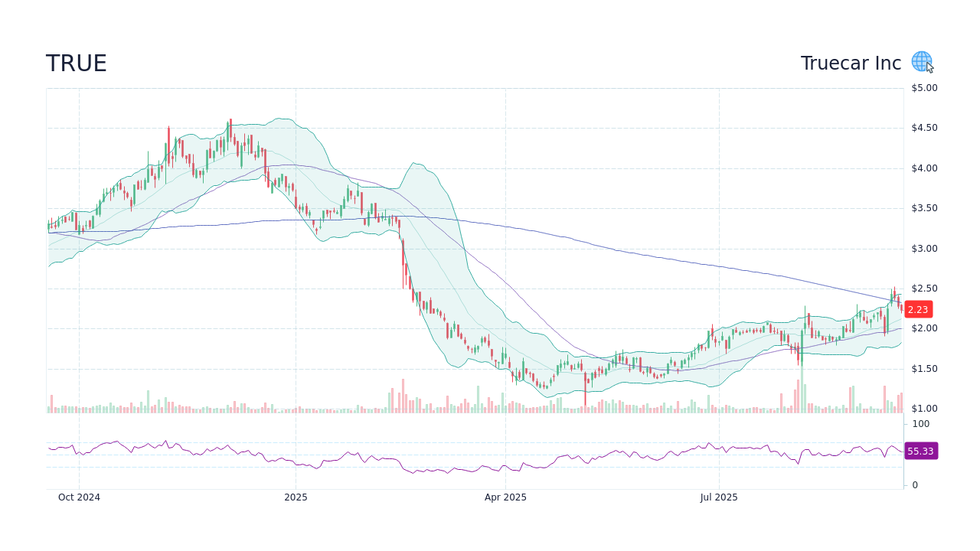Select the highest candlestick near $4.50
This screenshot has height=551, width=980.
(x=229, y=134)
